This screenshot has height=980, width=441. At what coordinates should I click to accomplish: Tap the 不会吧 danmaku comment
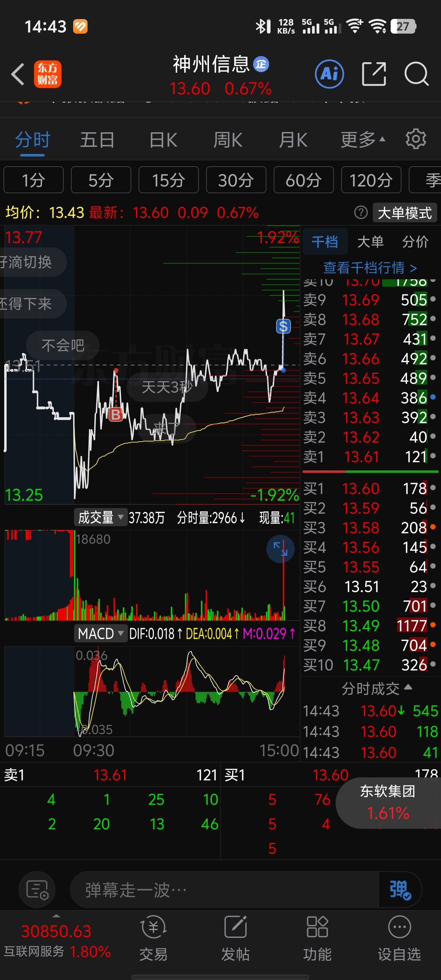63,345
